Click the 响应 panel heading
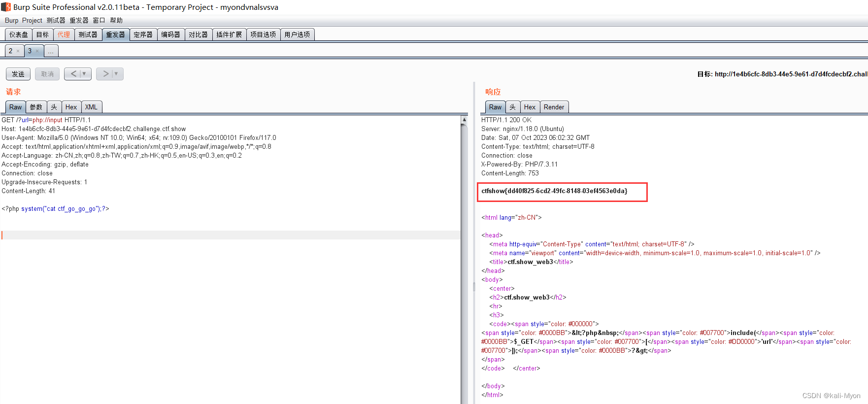 click(493, 92)
